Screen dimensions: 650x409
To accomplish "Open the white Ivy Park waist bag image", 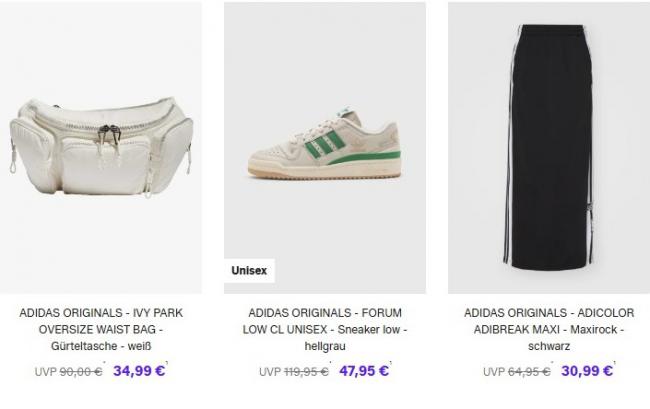I will (x=101, y=148).
